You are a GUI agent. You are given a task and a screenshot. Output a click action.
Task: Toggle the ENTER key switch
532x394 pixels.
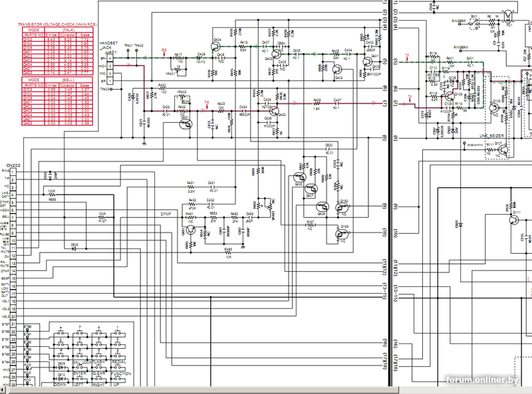[x=79, y=379]
